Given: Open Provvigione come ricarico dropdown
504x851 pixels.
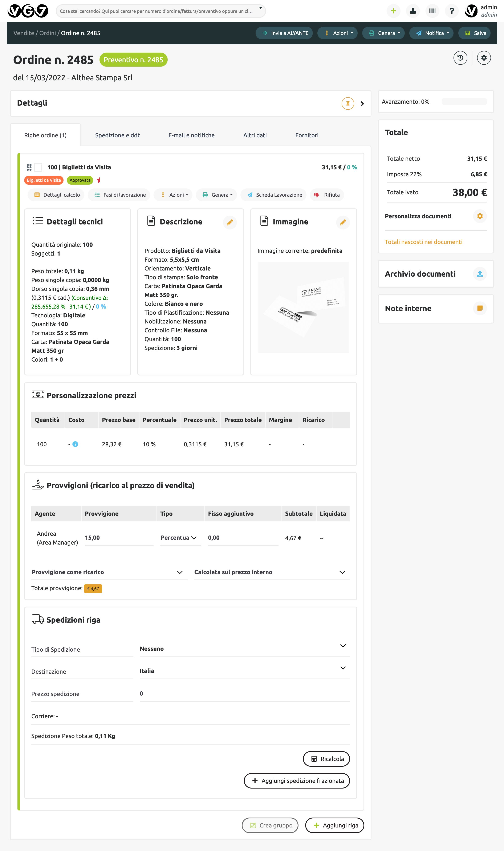Looking at the screenshot, I should 109,572.
